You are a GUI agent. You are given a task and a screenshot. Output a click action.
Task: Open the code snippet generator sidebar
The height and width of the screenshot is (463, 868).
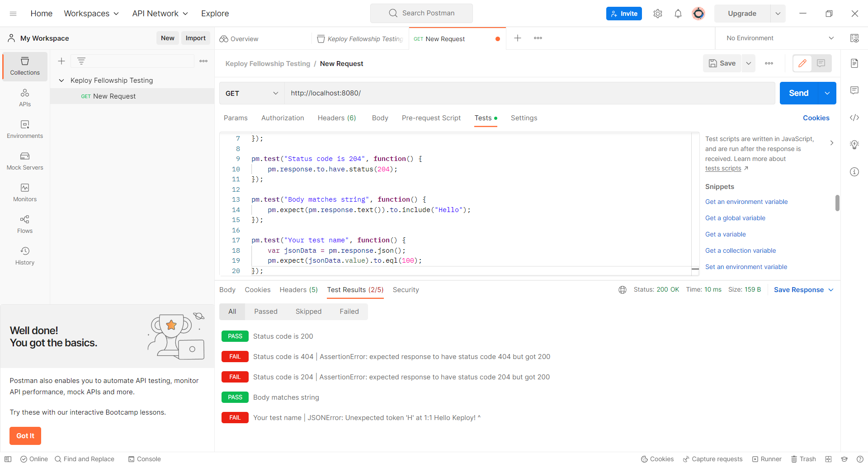[x=854, y=118]
